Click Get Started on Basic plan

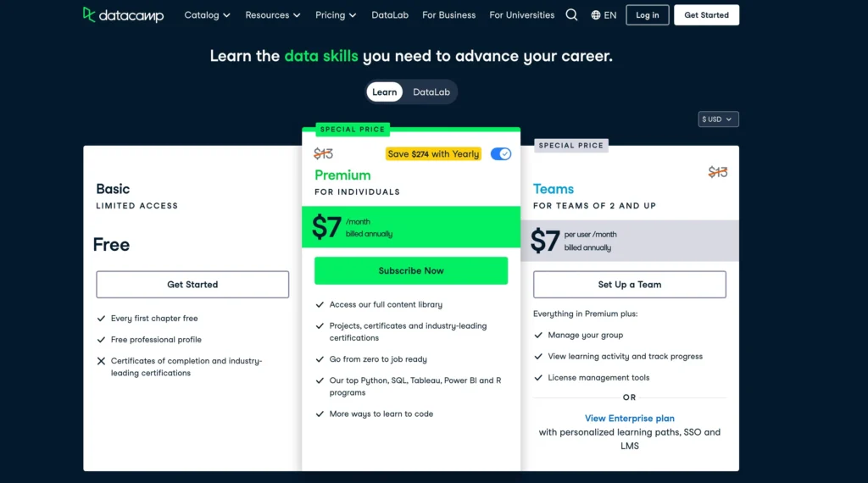192,285
